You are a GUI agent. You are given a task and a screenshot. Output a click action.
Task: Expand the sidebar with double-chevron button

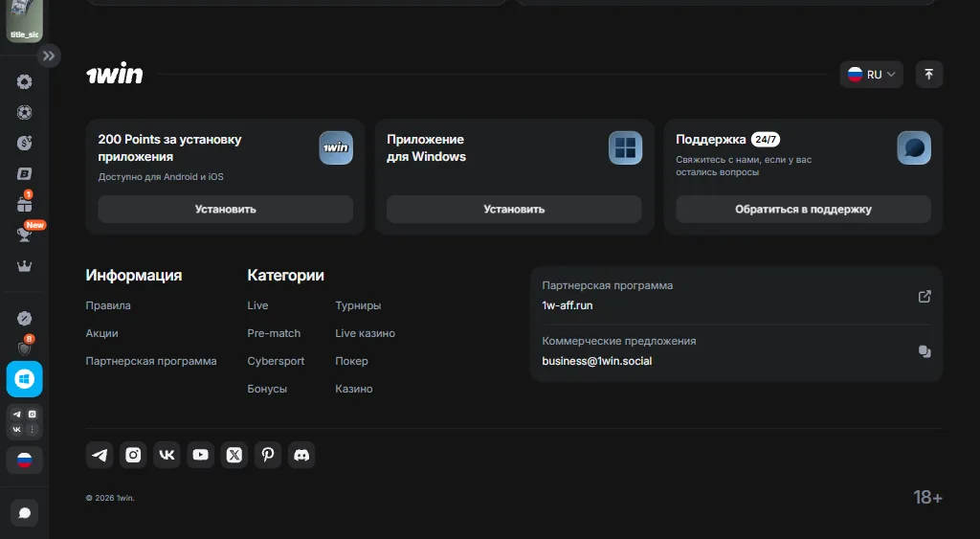[x=48, y=56]
